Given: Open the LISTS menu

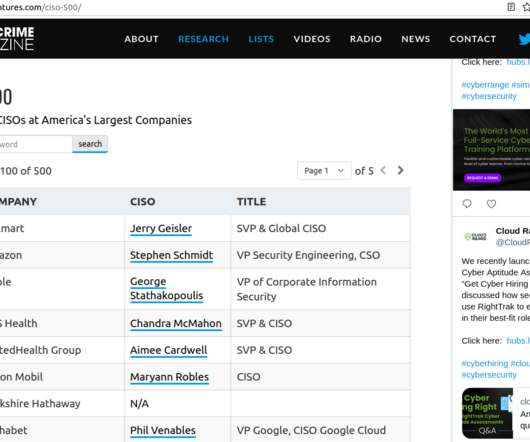Looking at the screenshot, I should pyautogui.click(x=261, y=39).
